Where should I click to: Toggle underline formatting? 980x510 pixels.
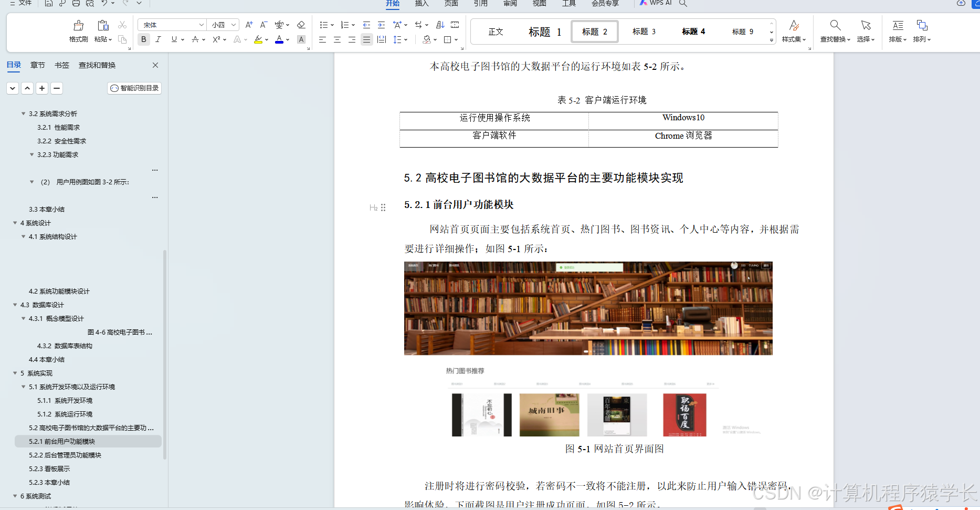click(174, 39)
